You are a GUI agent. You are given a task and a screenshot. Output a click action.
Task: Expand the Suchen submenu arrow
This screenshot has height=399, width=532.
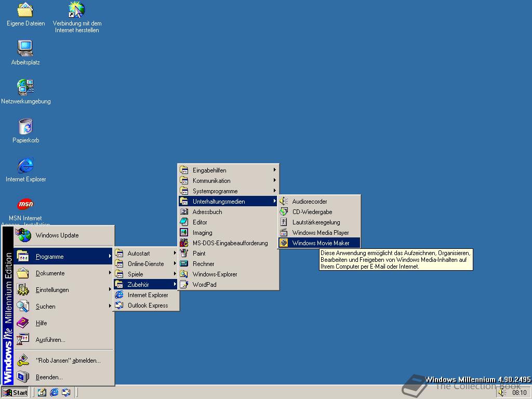tap(110, 306)
